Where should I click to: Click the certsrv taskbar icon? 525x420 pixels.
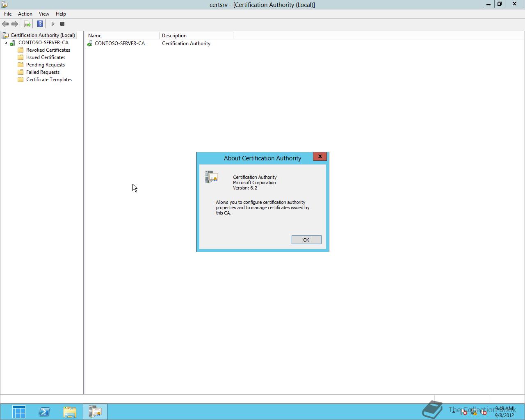(x=95, y=412)
